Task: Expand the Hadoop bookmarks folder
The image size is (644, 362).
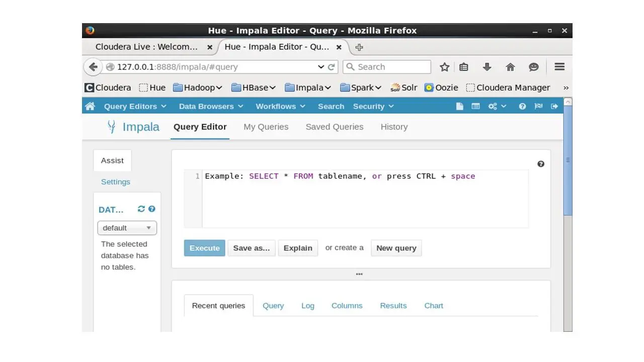Action: (x=198, y=87)
